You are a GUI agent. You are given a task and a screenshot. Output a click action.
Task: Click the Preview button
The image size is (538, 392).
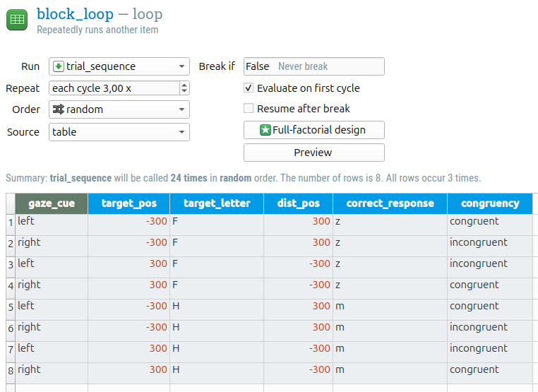[x=313, y=153]
